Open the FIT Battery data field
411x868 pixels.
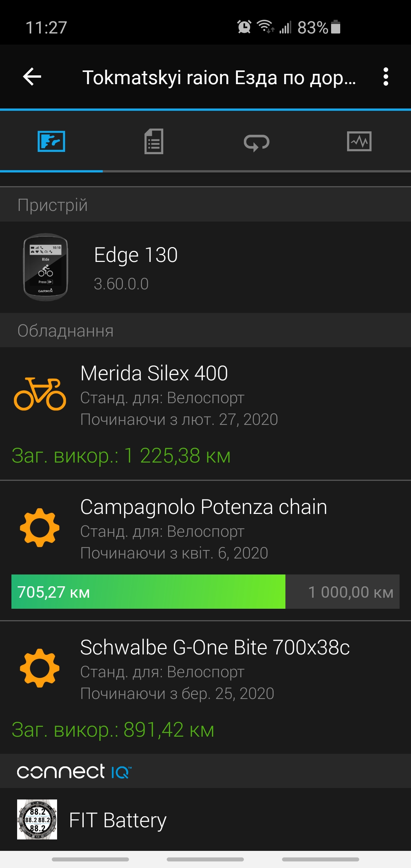pos(118,820)
